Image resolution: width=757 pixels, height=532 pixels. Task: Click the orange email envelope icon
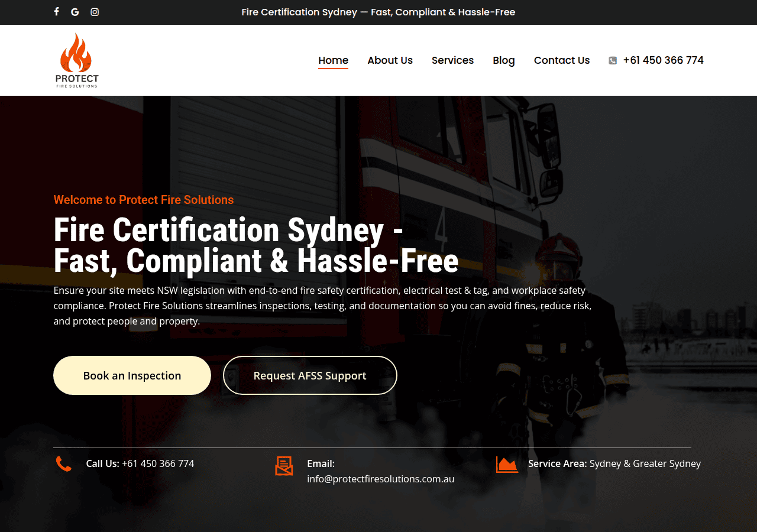tap(284, 466)
